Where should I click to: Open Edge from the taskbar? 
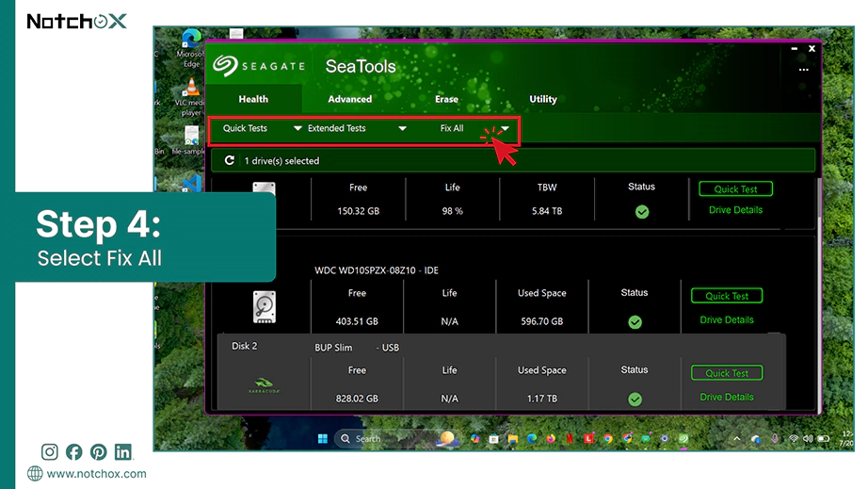(x=532, y=439)
